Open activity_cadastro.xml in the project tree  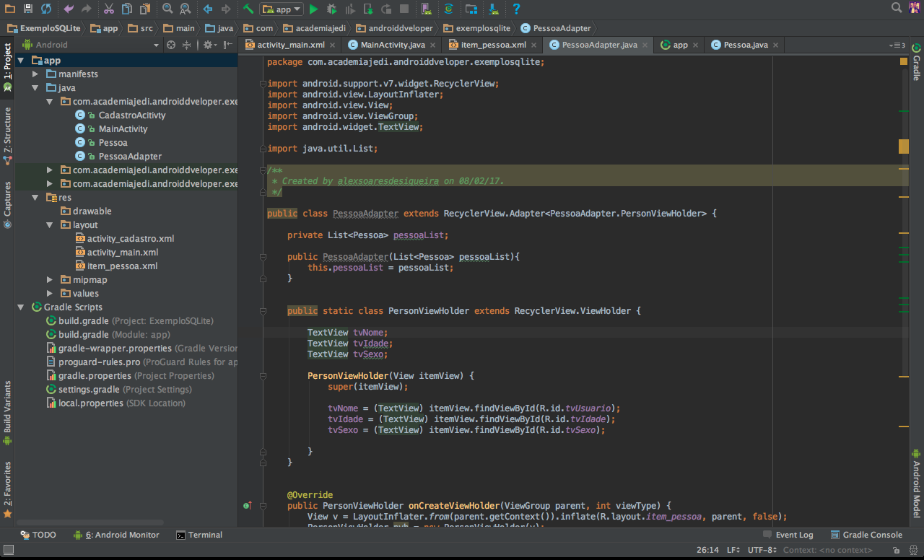[x=130, y=239]
